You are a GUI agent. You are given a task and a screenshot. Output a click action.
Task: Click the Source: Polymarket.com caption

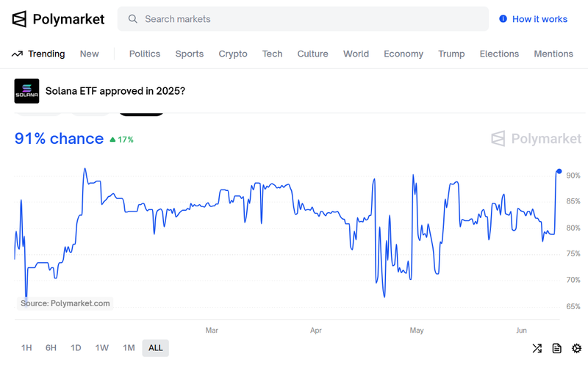point(65,303)
